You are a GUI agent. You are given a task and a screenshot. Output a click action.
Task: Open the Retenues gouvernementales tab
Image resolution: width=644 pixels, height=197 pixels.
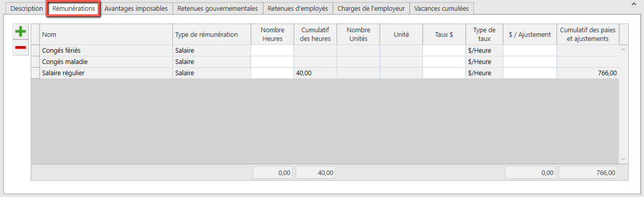[218, 9]
